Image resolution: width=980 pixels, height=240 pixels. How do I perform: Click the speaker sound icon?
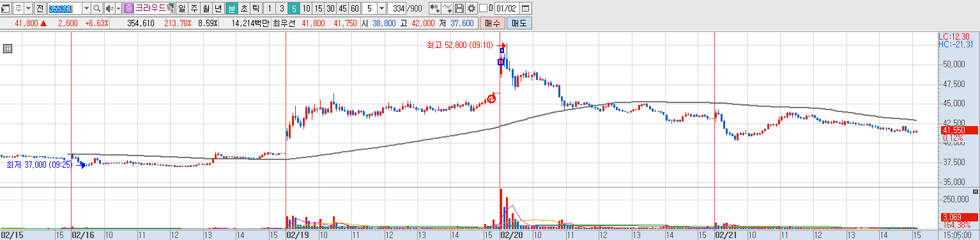[x=109, y=8]
